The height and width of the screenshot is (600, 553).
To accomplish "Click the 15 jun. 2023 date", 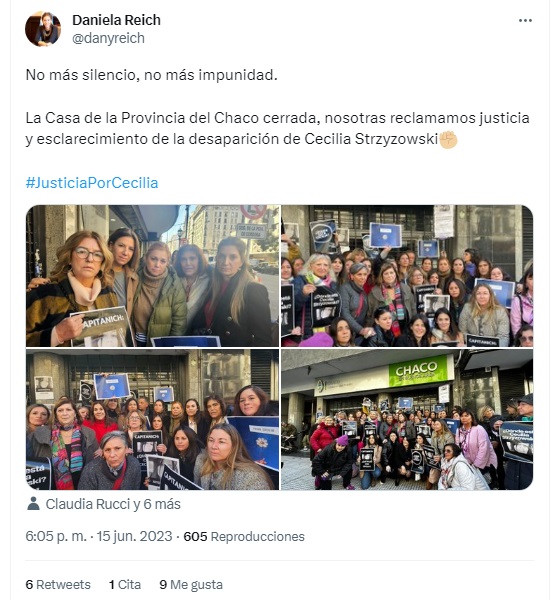I will coord(134,536).
